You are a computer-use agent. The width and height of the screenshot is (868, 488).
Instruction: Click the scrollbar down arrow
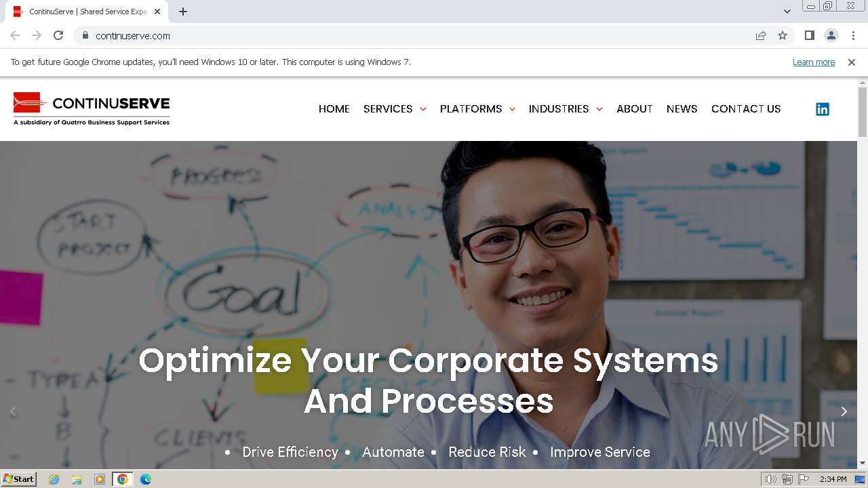click(x=863, y=463)
